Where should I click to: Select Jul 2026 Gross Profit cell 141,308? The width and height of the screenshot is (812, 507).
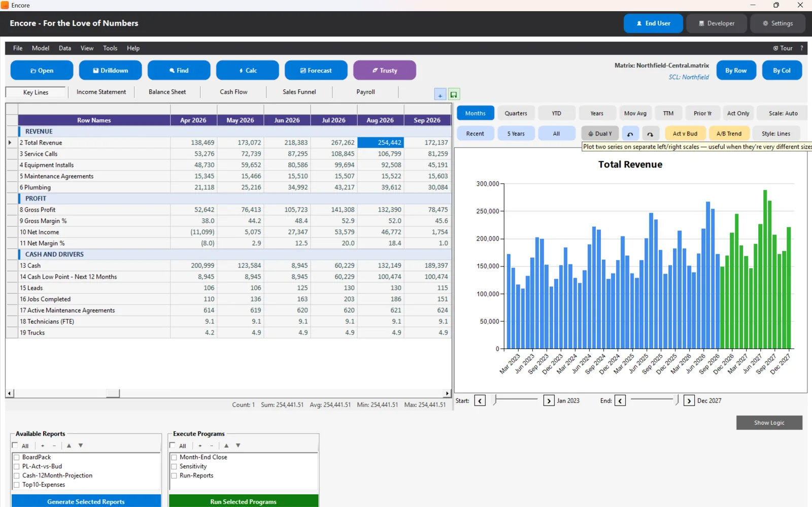click(333, 210)
